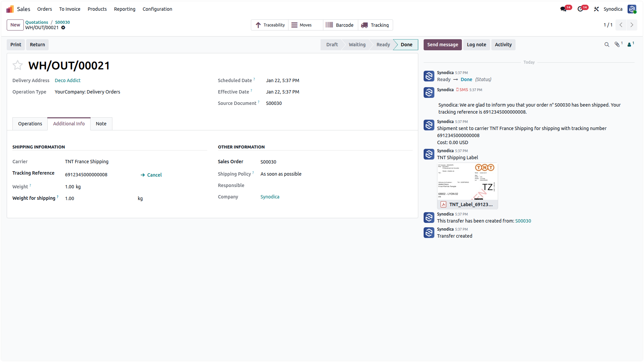Click Synodica company name in navbar

click(613, 9)
